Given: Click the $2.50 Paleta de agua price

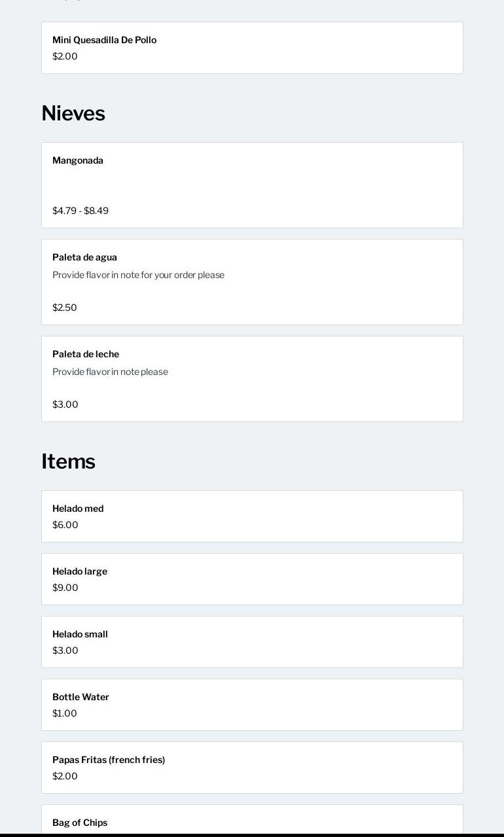Looking at the screenshot, I should coord(65,308).
